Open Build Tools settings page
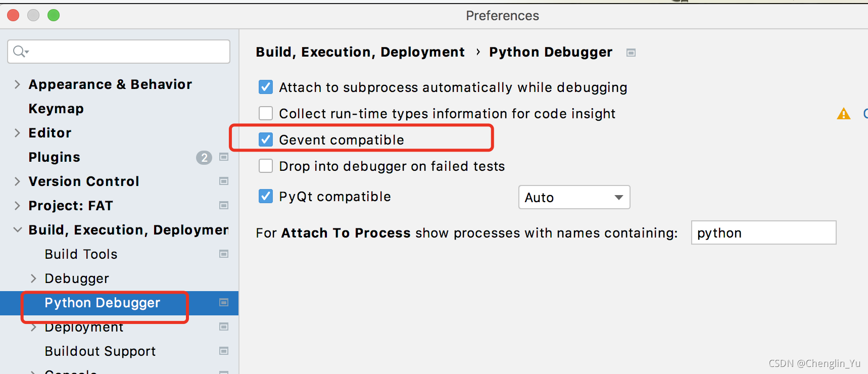Image resolution: width=868 pixels, height=374 pixels. click(81, 254)
